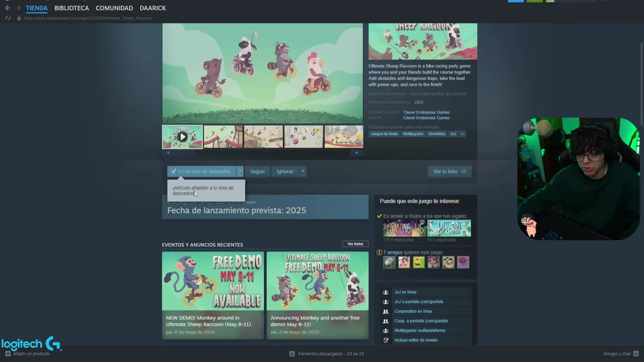
Task: Click the Juegos de fiesta tag
Action: tap(384, 134)
